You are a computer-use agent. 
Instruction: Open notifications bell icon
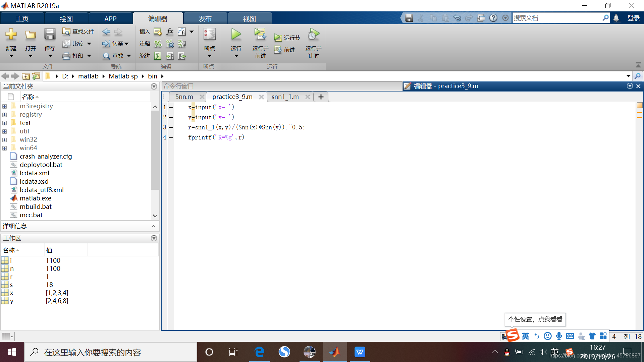pos(616,18)
